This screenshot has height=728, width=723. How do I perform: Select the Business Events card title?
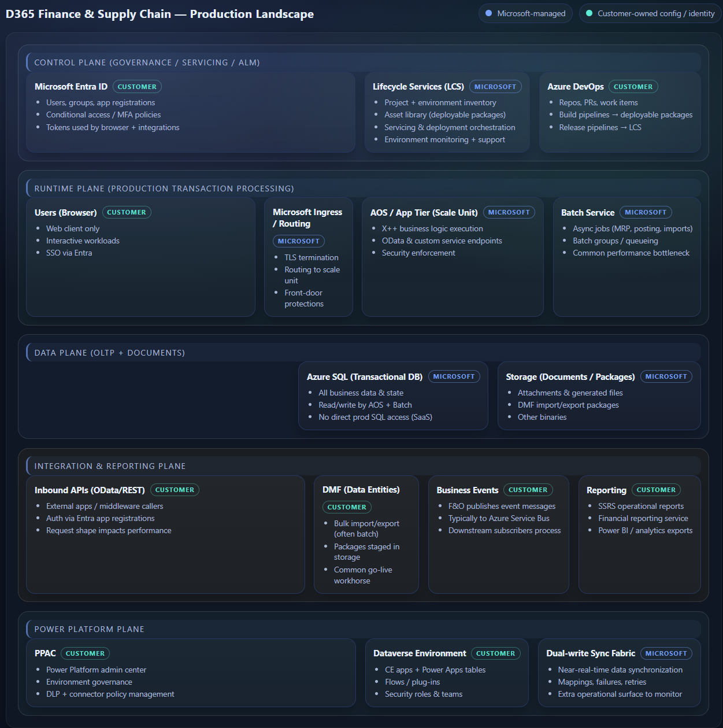(468, 490)
